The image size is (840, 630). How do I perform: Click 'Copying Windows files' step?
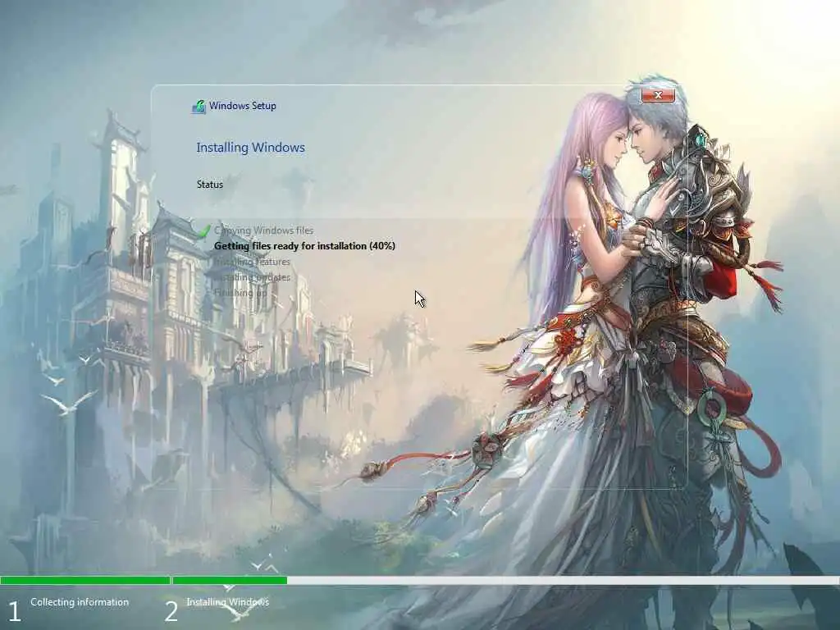coord(263,231)
